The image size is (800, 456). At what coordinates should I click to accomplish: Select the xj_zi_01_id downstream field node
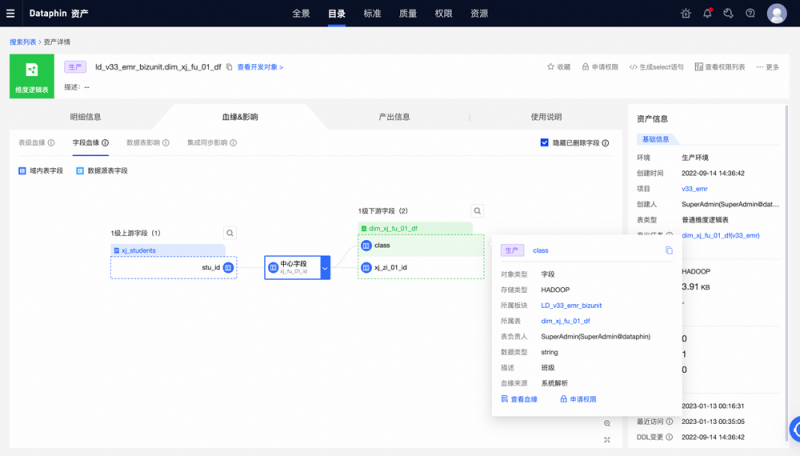[x=420, y=267]
